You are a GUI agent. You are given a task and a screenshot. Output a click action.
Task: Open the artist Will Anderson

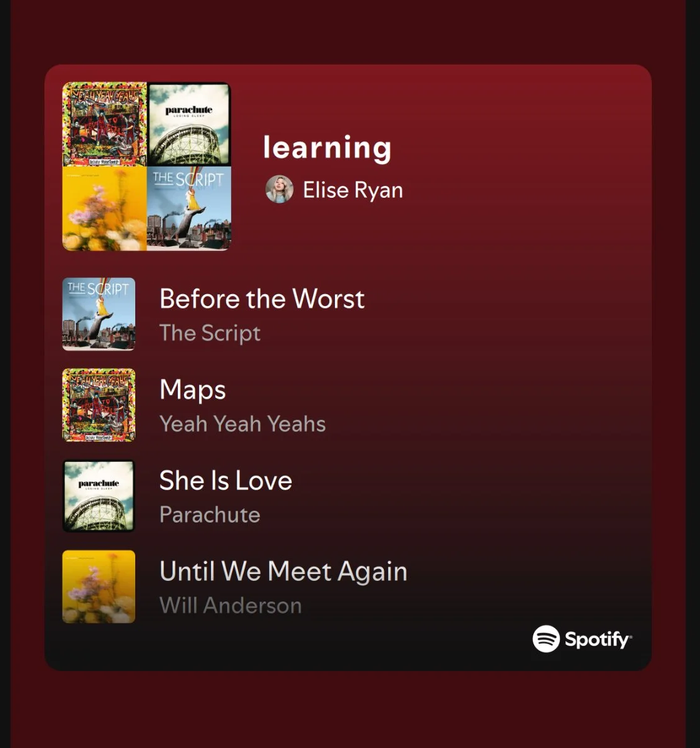coord(230,605)
